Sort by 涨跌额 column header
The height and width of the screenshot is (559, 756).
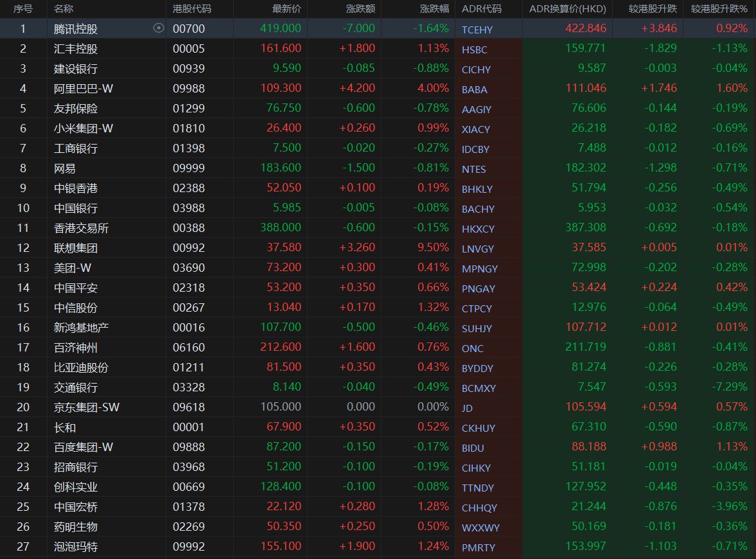click(x=360, y=9)
